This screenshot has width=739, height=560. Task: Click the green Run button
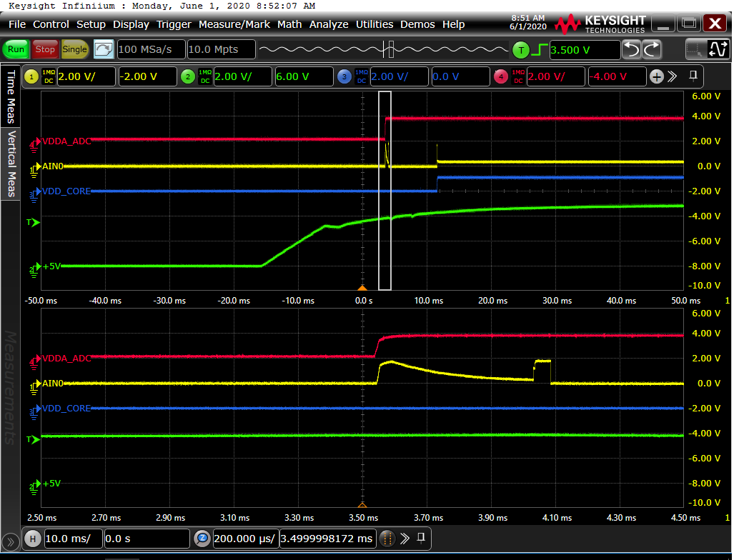(16, 49)
